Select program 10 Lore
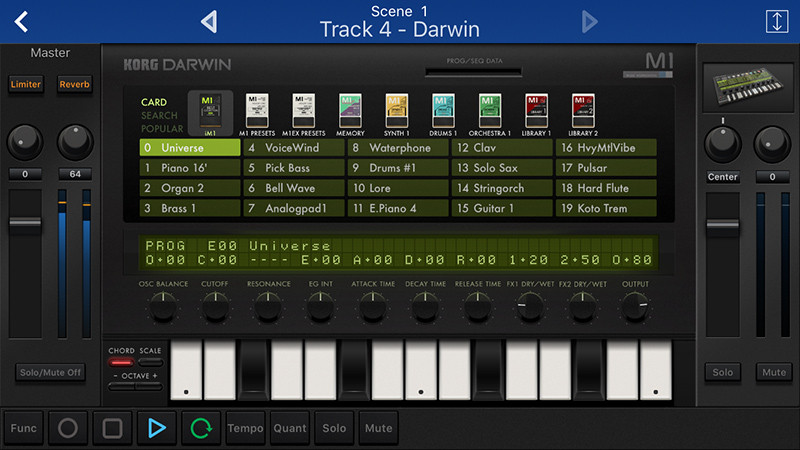 (398, 188)
